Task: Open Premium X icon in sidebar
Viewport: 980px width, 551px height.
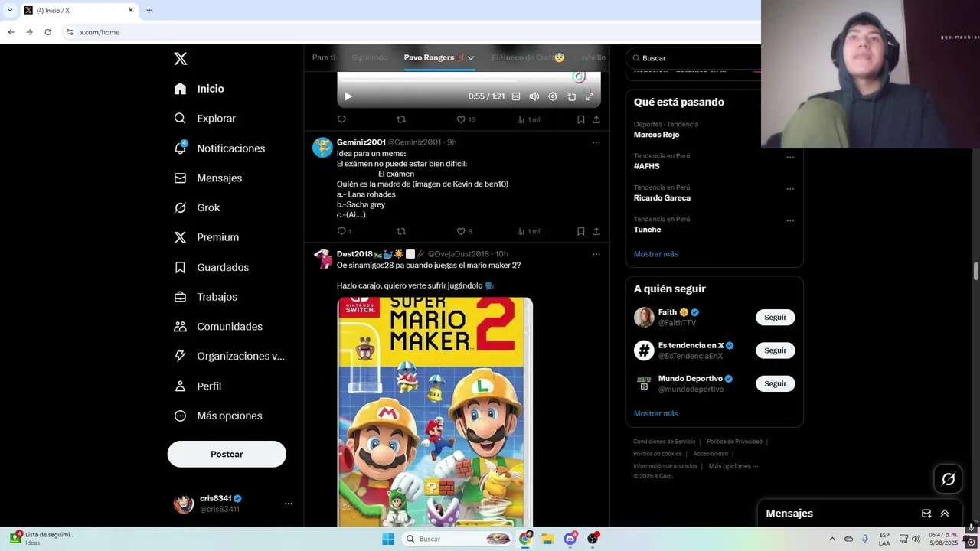Action: click(180, 237)
